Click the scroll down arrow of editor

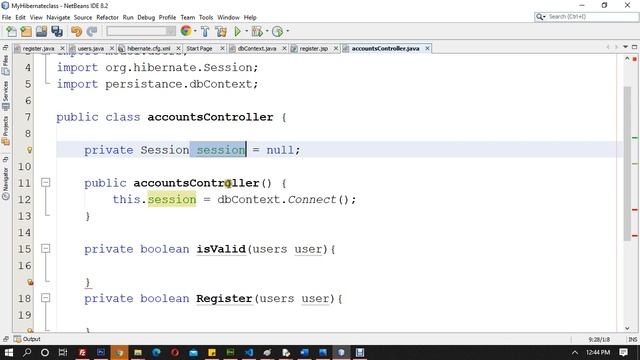[627, 328]
